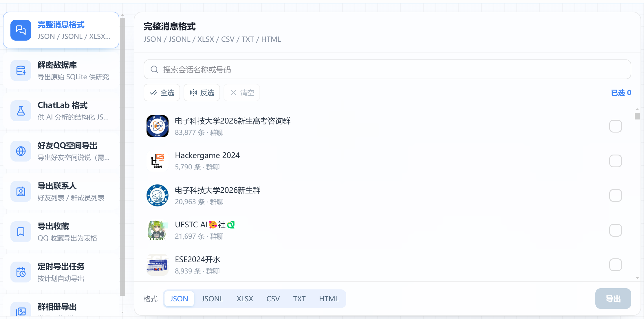The width and height of the screenshot is (644, 319).
Task: Select the 导出收藏 bookmark icon
Action: tap(21, 232)
